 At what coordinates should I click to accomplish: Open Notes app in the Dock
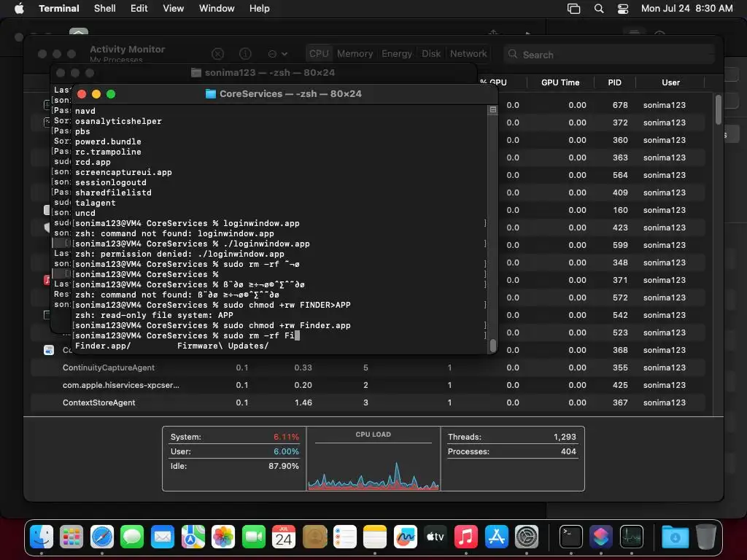375,537
